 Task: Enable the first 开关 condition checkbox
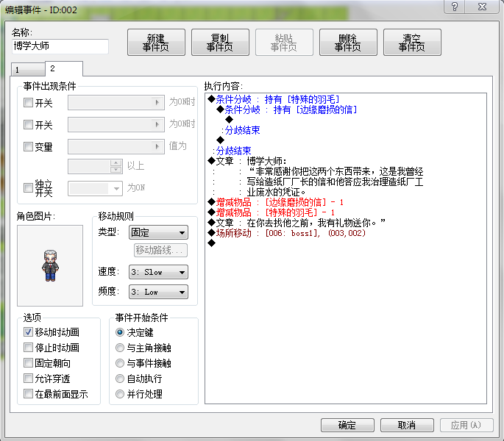(28, 103)
